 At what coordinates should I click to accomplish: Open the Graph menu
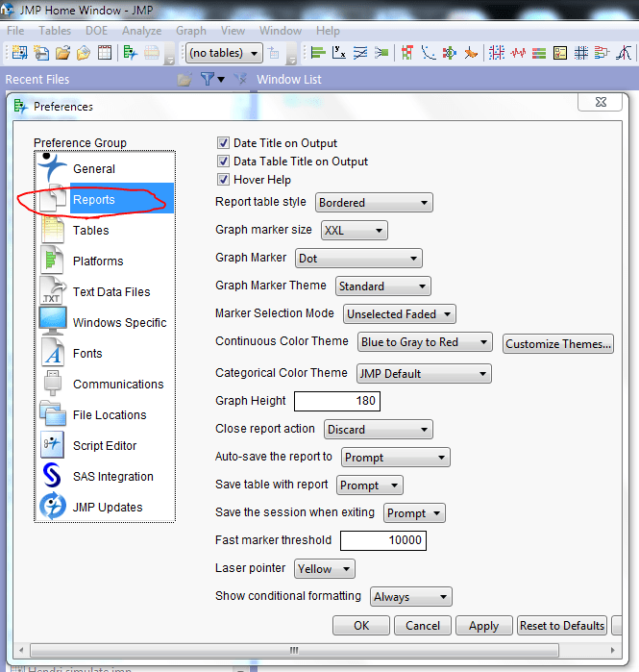pos(191,31)
